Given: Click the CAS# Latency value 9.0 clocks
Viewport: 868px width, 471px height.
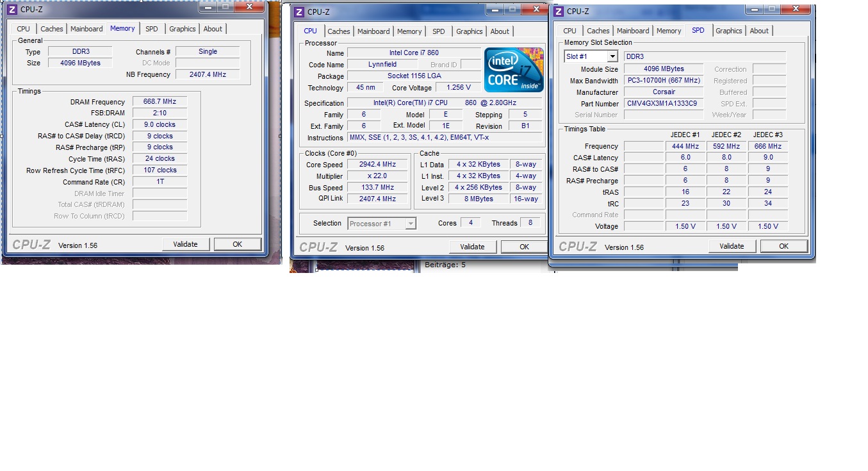Looking at the screenshot, I should (x=160, y=124).
